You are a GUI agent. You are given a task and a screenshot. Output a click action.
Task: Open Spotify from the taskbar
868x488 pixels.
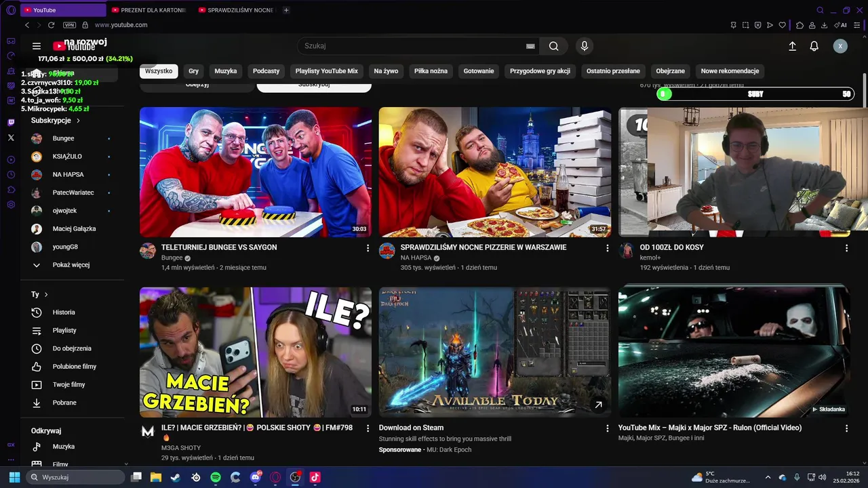click(x=216, y=477)
